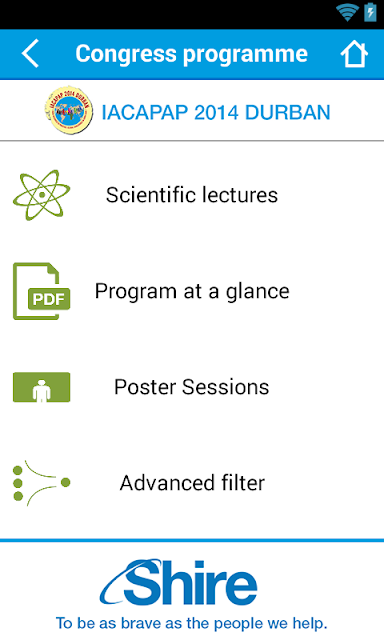Tap IACAPAP 2014 DURBAN title text
The image size is (384, 640).
pos(216,113)
